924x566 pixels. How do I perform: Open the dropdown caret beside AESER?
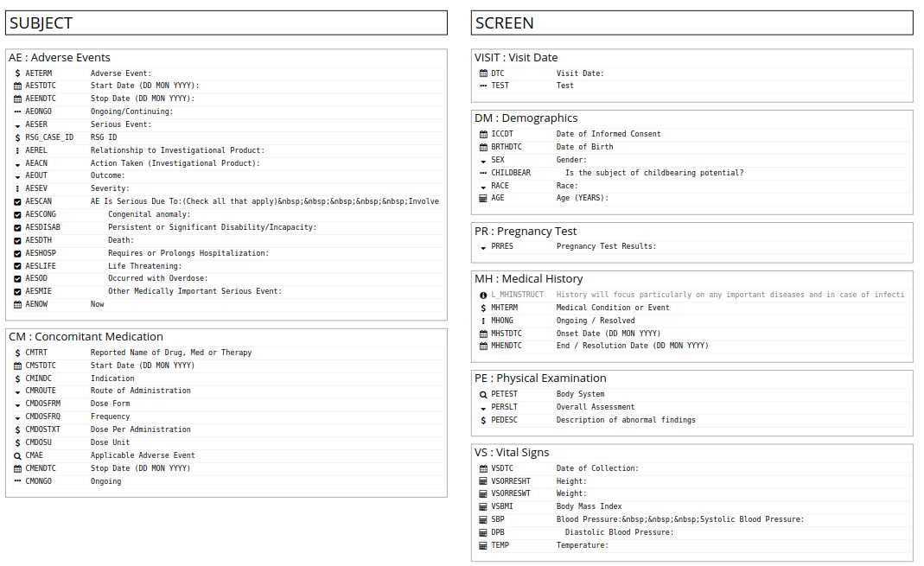point(17,126)
